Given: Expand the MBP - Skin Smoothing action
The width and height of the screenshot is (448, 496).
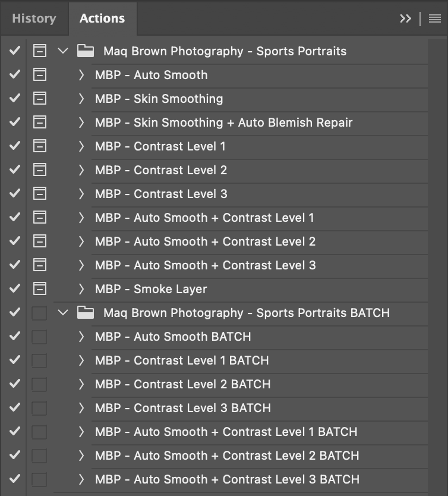Looking at the screenshot, I should (x=81, y=99).
